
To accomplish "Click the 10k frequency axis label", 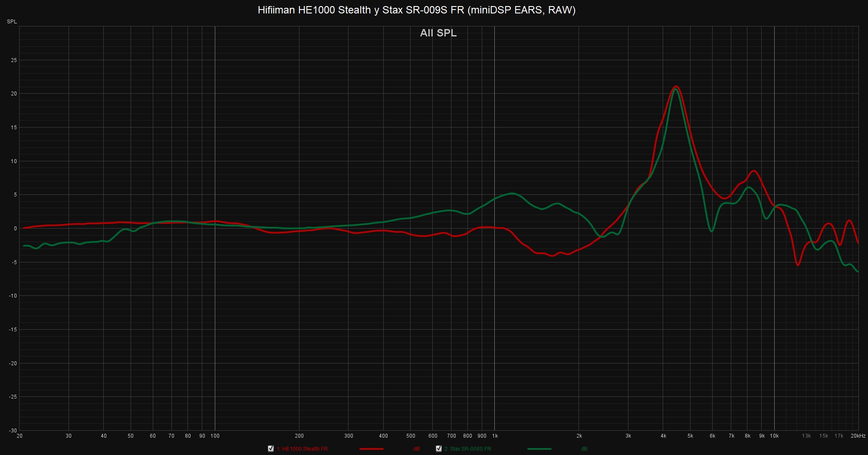I will click(x=774, y=436).
